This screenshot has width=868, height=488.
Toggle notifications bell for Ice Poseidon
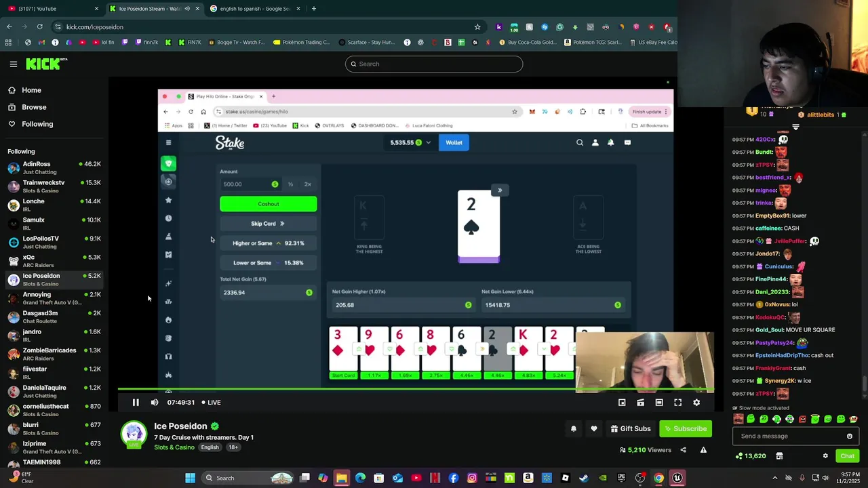[x=574, y=428]
